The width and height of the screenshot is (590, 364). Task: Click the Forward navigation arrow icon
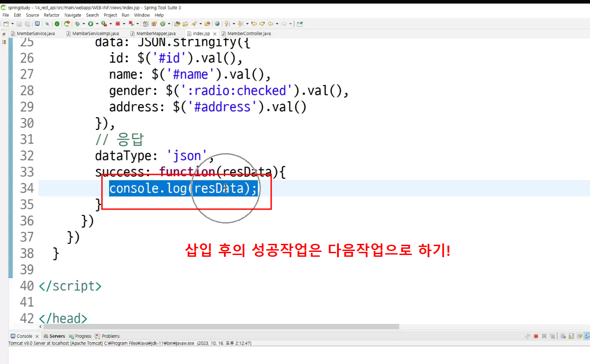coord(284,24)
